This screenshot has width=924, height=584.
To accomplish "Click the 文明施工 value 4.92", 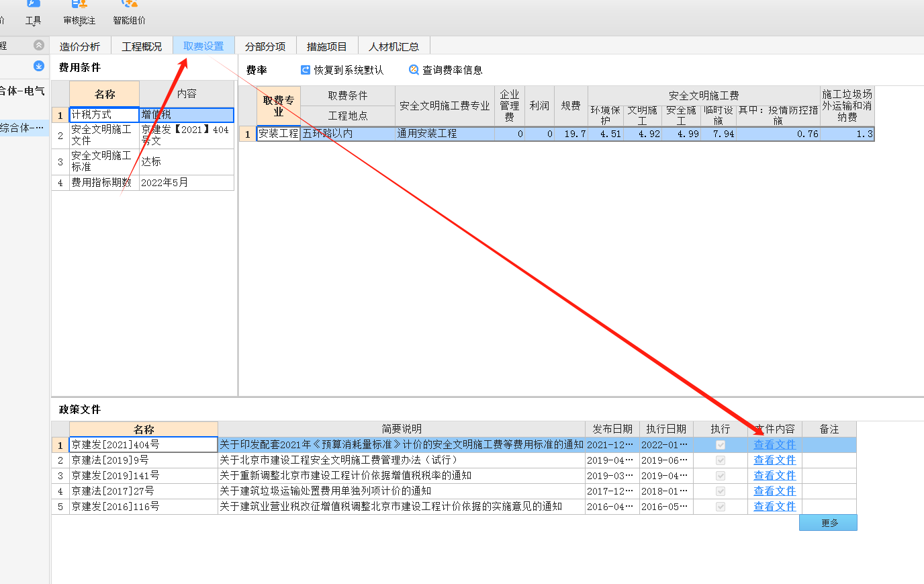I will [643, 134].
